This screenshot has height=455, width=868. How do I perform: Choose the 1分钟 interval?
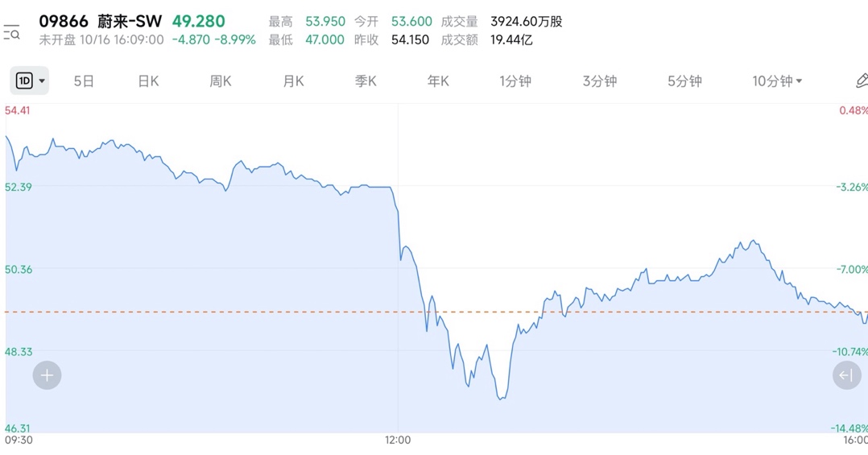pos(515,81)
